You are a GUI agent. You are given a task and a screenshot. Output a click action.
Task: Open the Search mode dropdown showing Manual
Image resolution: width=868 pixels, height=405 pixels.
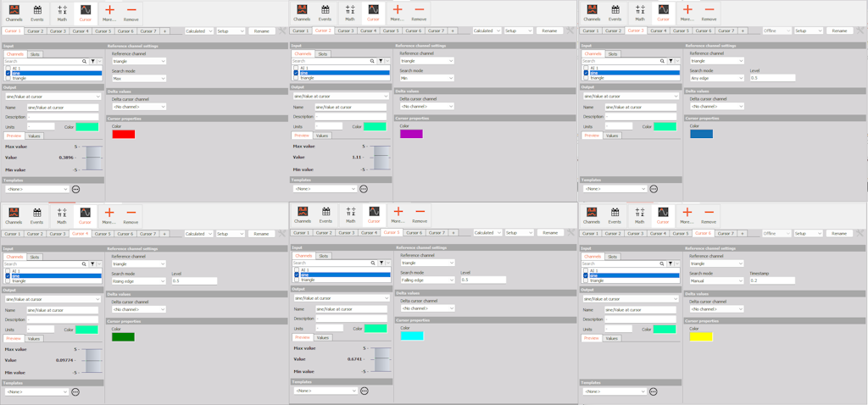coord(717,281)
